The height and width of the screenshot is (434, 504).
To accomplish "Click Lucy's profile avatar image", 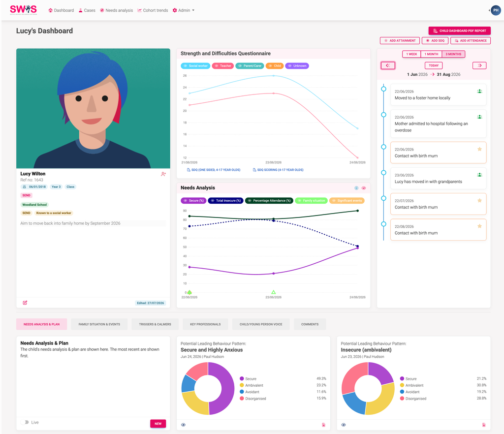I will tap(93, 108).
